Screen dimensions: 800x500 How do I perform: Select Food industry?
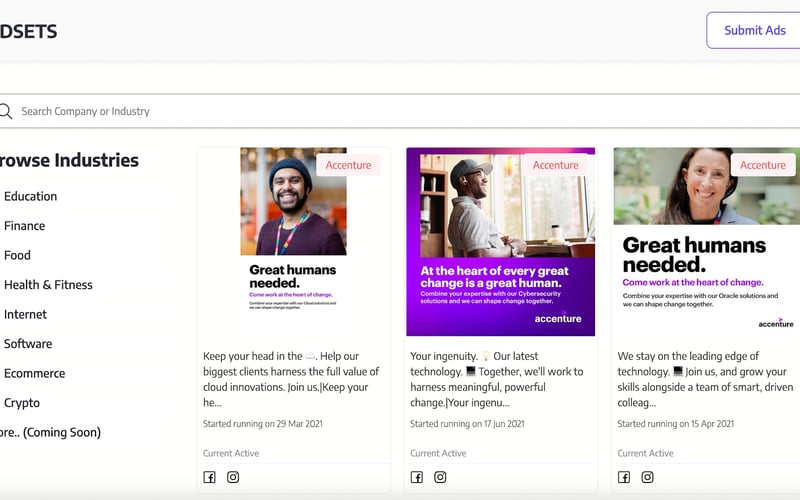(x=17, y=256)
